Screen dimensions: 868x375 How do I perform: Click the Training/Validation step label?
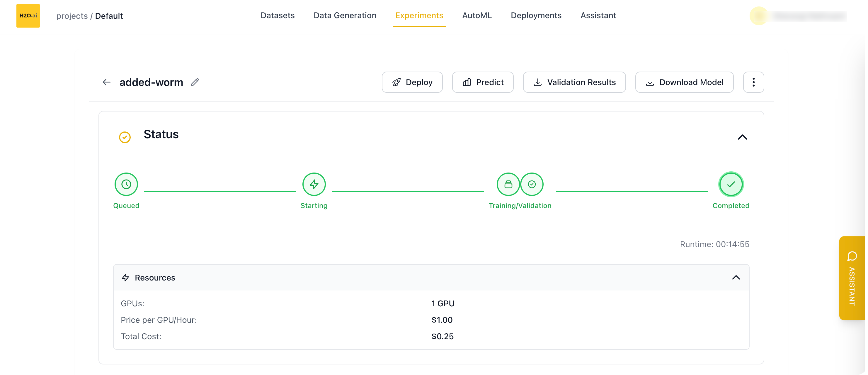point(520,206)
